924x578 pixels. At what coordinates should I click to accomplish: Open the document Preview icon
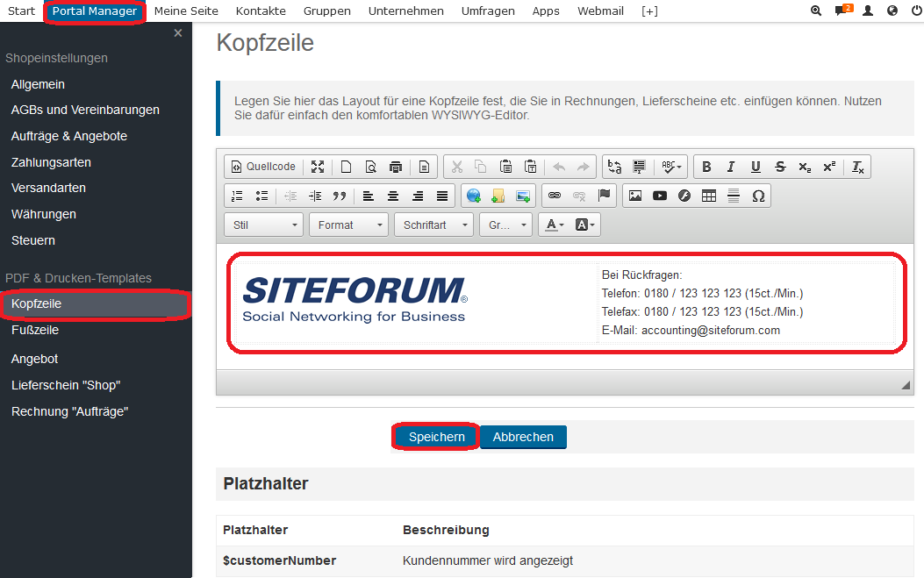370,167
